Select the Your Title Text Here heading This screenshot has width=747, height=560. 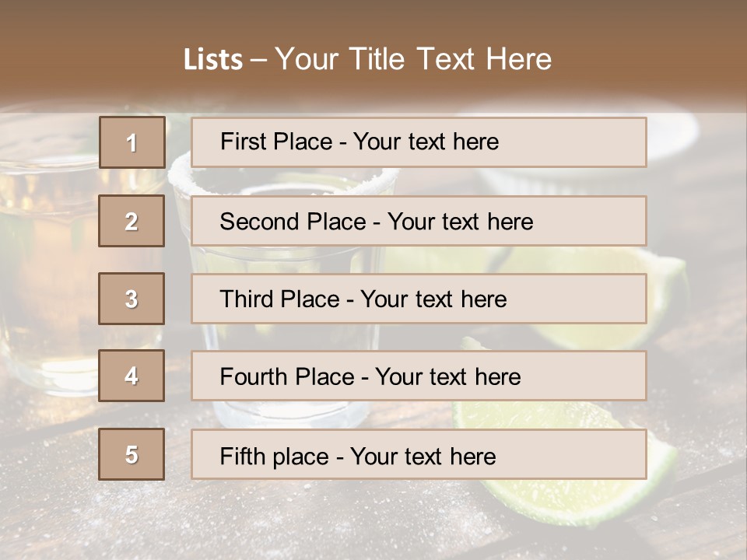[x=413, y=60]
